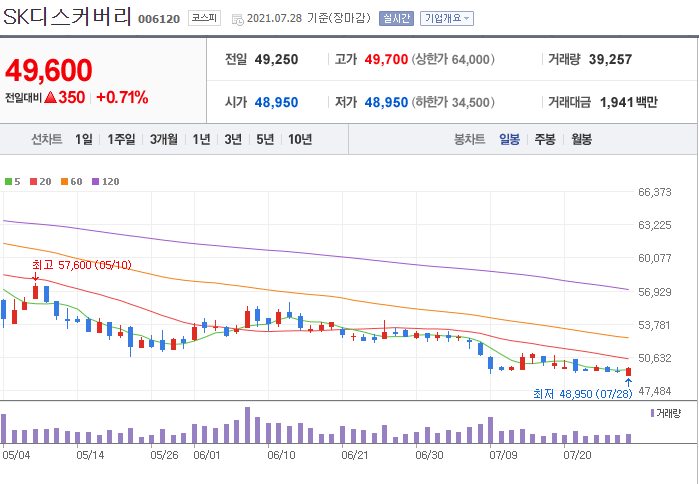
Task: Click the 시가 value 48,950
Action: coord(276,103)
